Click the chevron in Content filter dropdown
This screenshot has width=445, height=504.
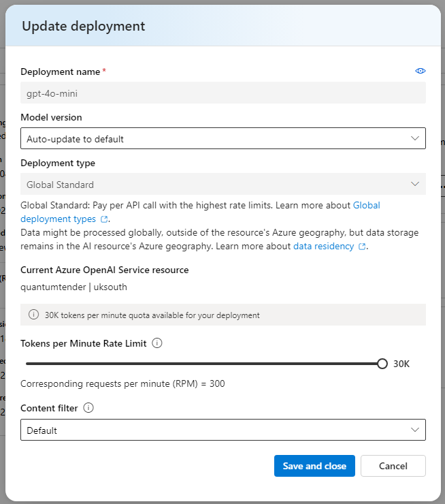416,430
